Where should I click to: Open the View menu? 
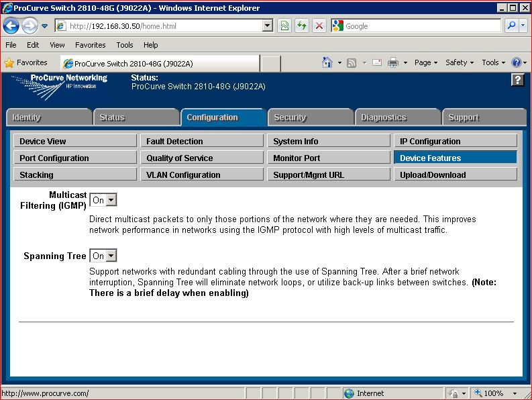pos(57,45)
